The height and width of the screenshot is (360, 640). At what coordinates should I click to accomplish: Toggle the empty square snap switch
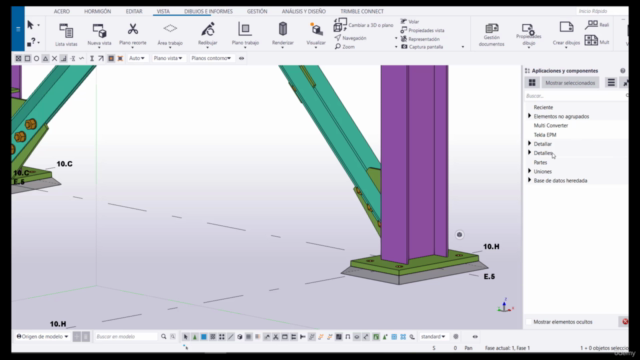click(27, 58)
